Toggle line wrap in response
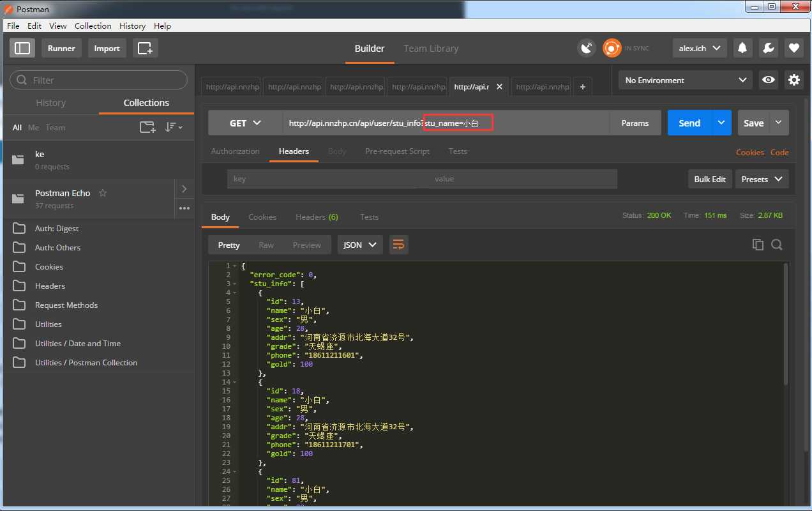This screenshot has width=812, height=511. point(398,245)
